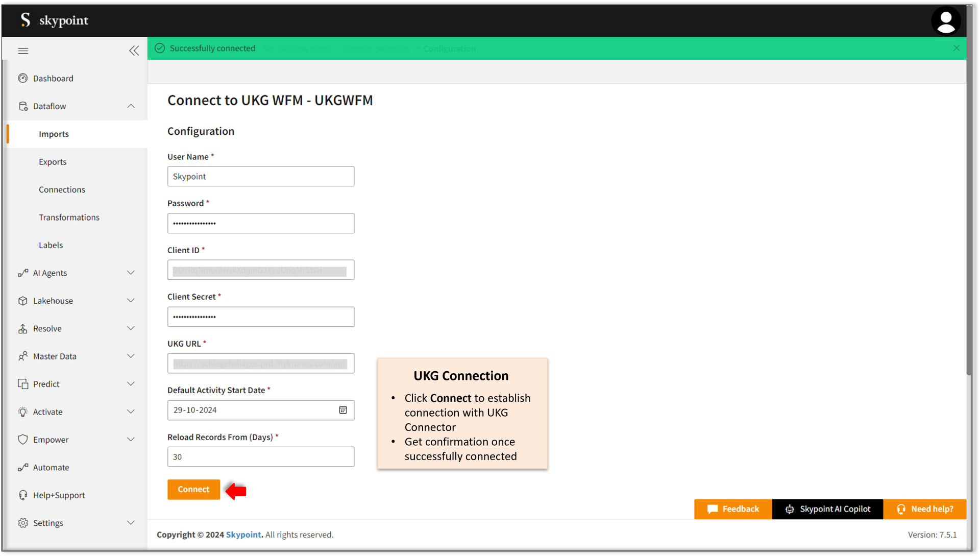Collapse the Dataflow section

click(x=131, y=106)
